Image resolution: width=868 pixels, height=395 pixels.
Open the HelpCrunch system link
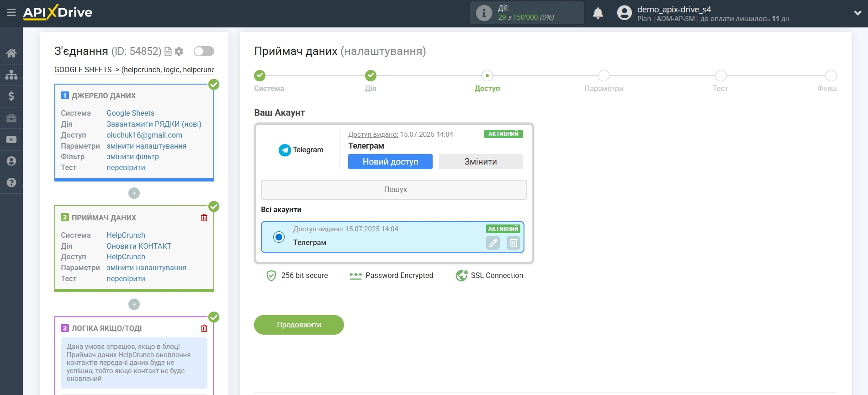126,235
